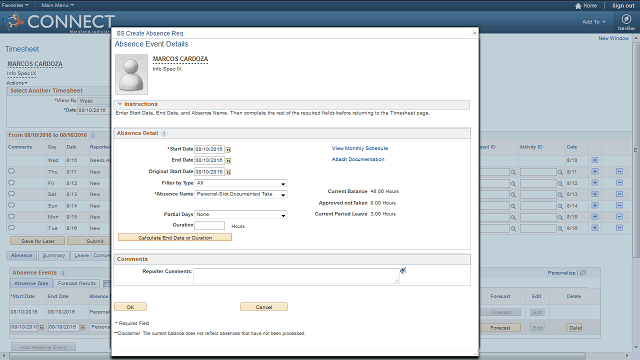Click the comment bubble for Thu 8/11
The width and height of the screenshot is (640, 360).
11,171
